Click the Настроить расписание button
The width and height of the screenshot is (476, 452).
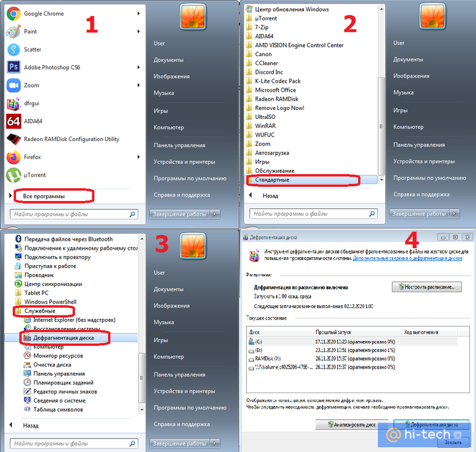click(x=427, y=287)
